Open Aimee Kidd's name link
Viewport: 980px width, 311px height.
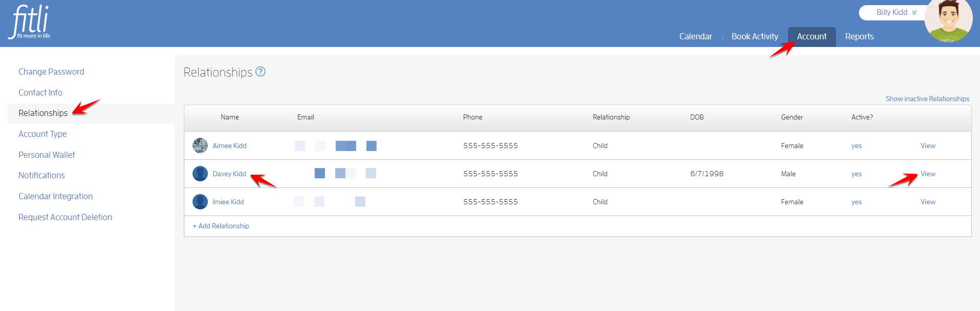(229, 146)
